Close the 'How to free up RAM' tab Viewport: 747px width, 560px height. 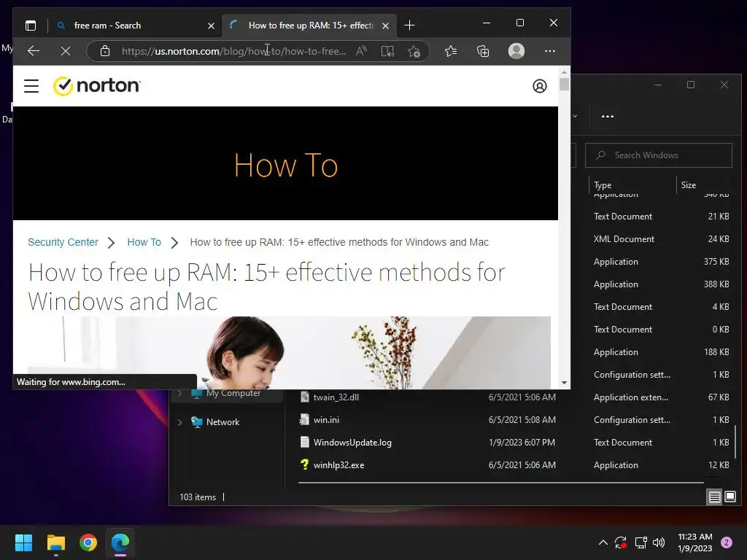[x=385, y=26]
